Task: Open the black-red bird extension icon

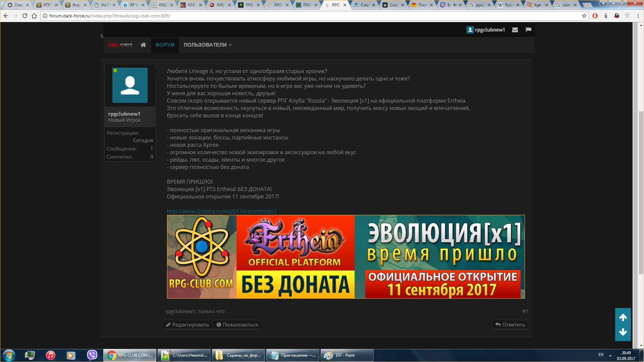Action: click(616, 16)
